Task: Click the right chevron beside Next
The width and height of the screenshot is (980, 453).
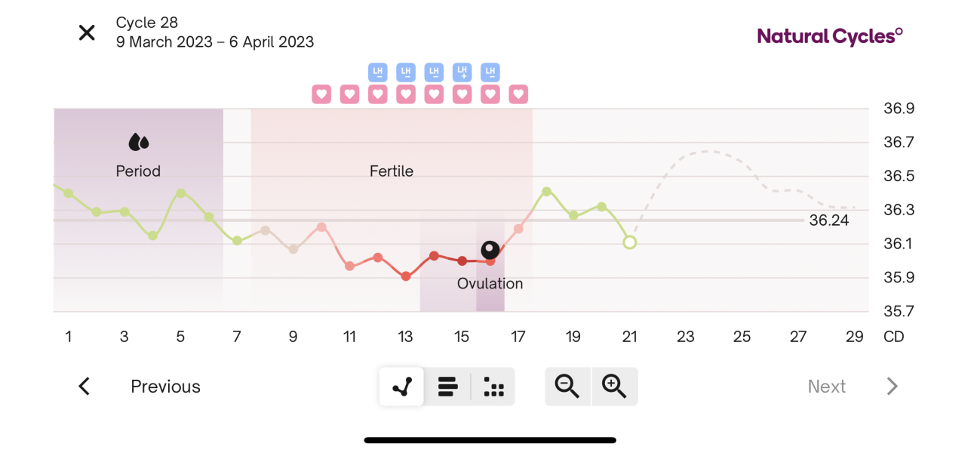Action: point(892,387)
